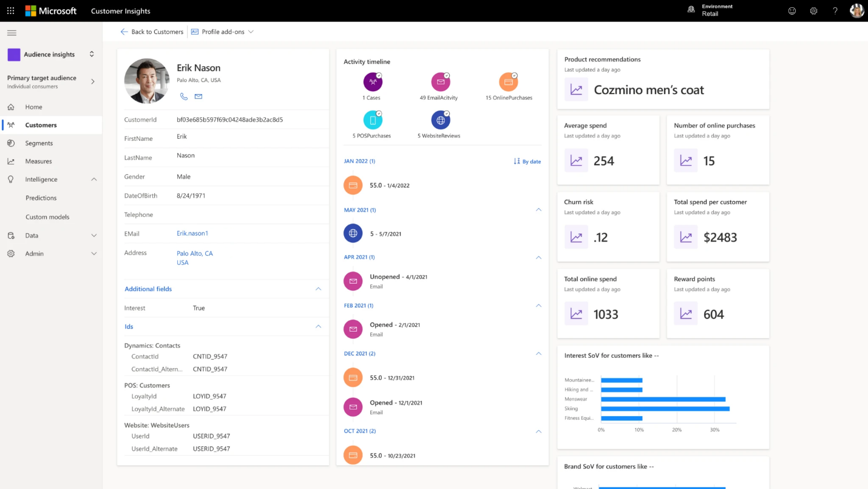The width and height of the screenshot is (868, 489).
Task: Click Erik Nason's profile photo
Action: point(147,81)
